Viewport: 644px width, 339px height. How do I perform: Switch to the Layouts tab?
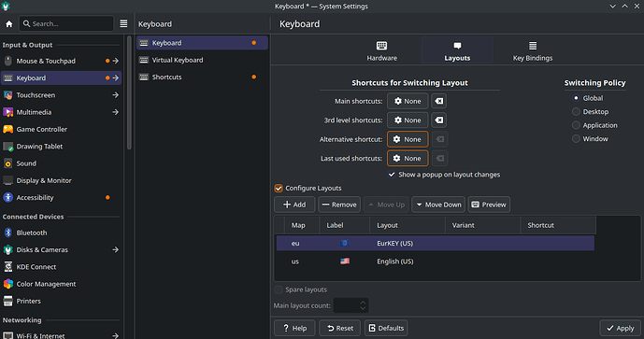457,50
